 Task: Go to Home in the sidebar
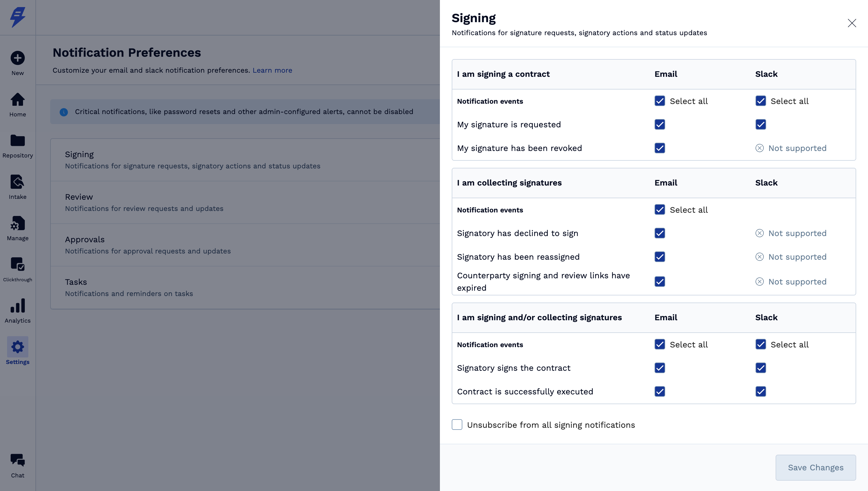[x=17, y=100]
